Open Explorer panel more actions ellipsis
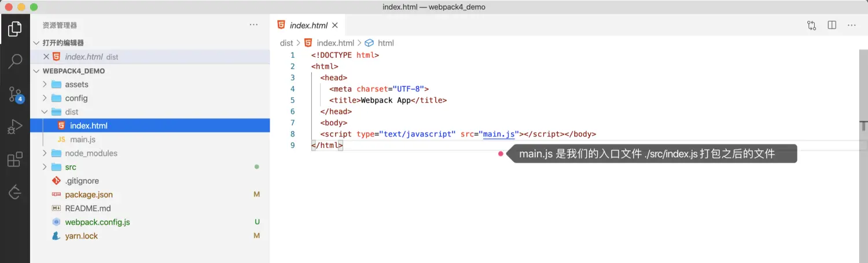The width and height of the screenshot is (868, 263). [253, 25]
